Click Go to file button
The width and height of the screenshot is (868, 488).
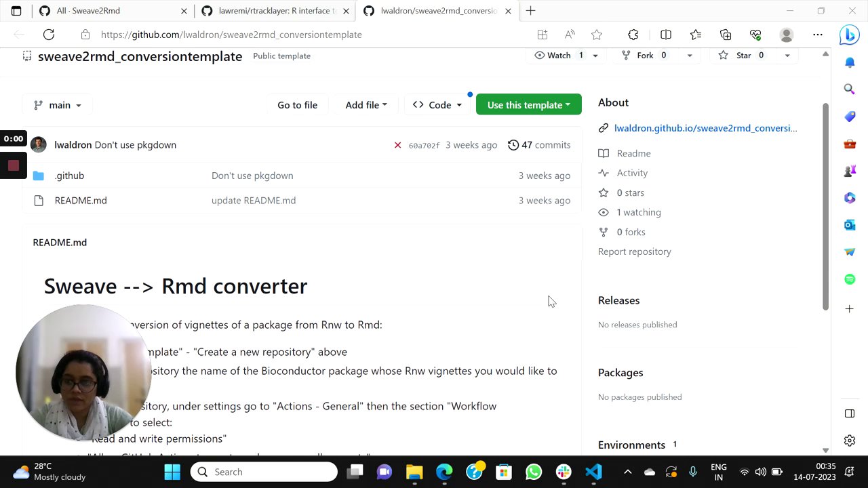(297, 105)
